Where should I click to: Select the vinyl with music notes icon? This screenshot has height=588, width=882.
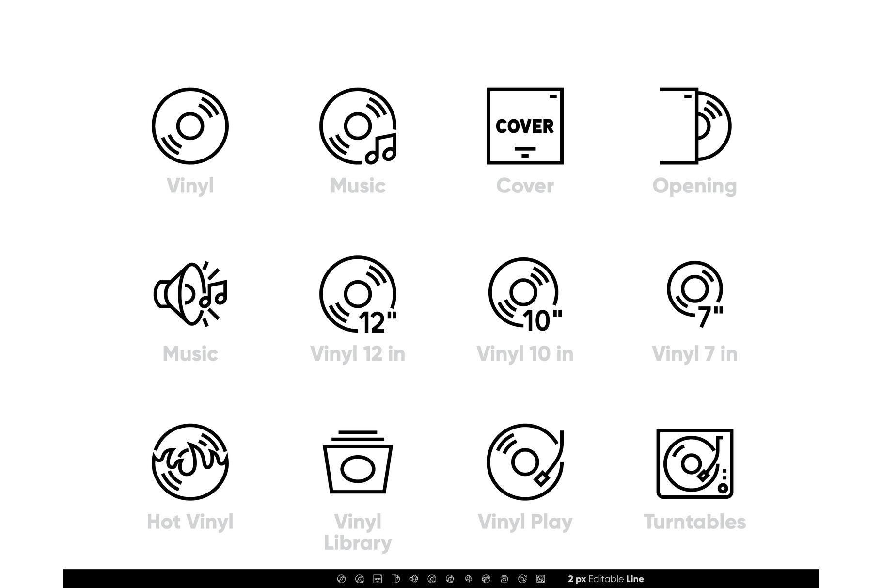(x=358, y=126)
